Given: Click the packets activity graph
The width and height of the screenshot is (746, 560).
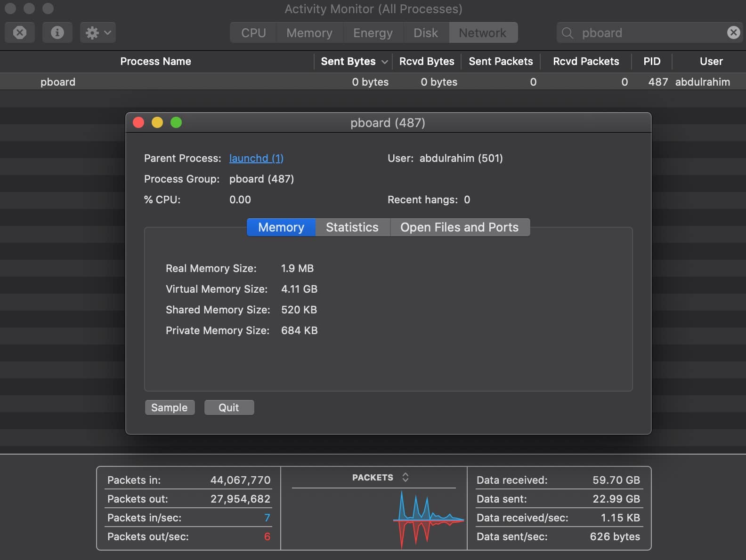Looking at the screenshot, I should point(429,520).
